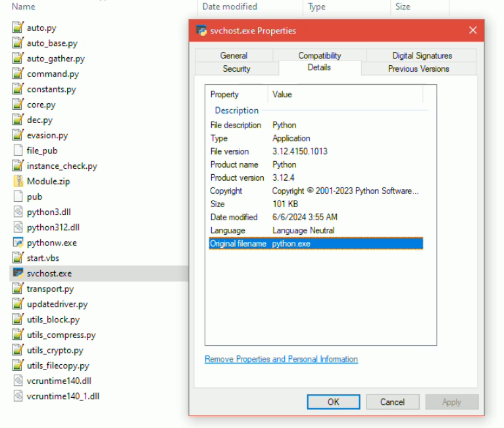Click the evasion.py file icon
The width and height of the screenshot is (504, 428).
pyautogui.click(x=18, y=135)
